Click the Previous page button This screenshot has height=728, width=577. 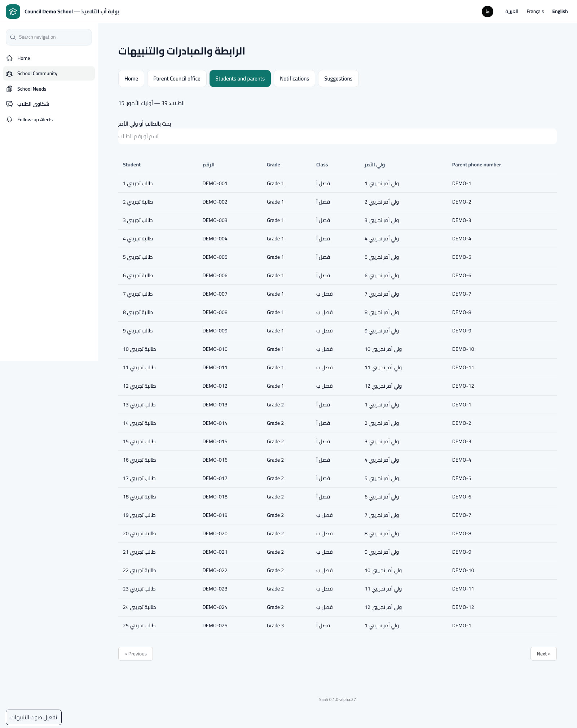point(136,654)
